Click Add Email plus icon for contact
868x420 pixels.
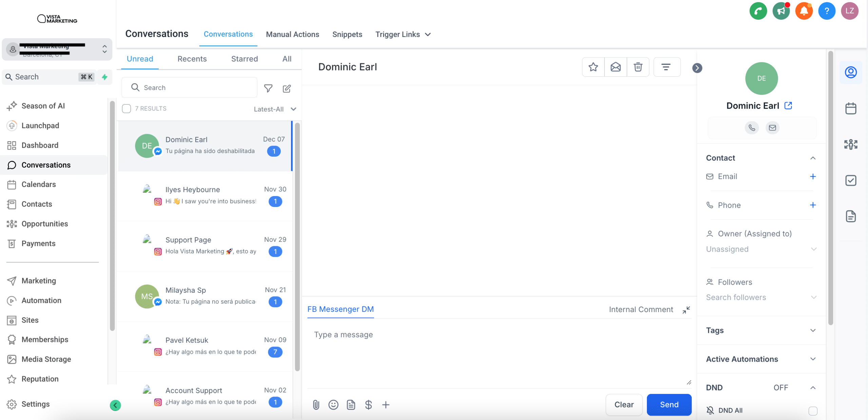(x=813, y=176)
